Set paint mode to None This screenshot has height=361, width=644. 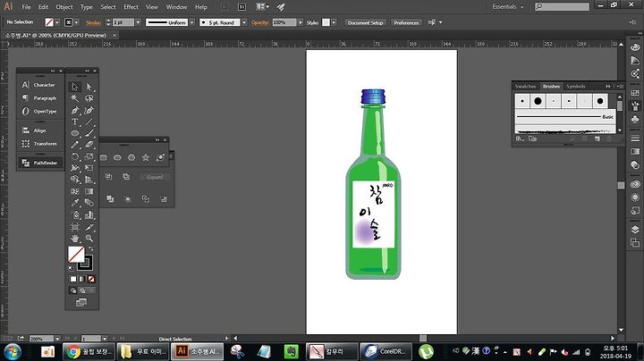point(91,279)
